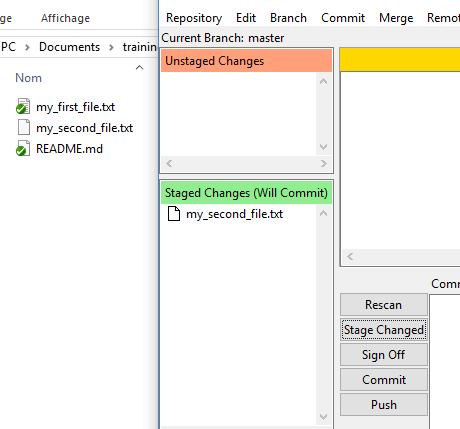Click Documents in the breadcrumb path

pos(69,47)
